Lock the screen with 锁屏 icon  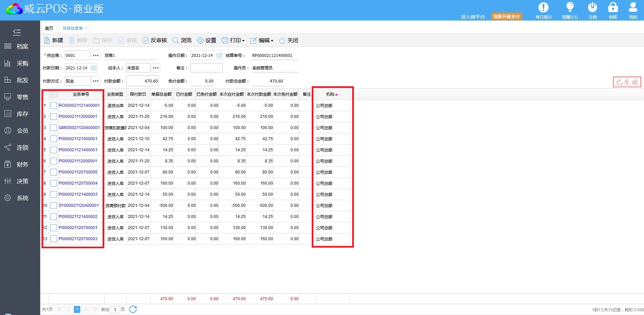(613, 8)
